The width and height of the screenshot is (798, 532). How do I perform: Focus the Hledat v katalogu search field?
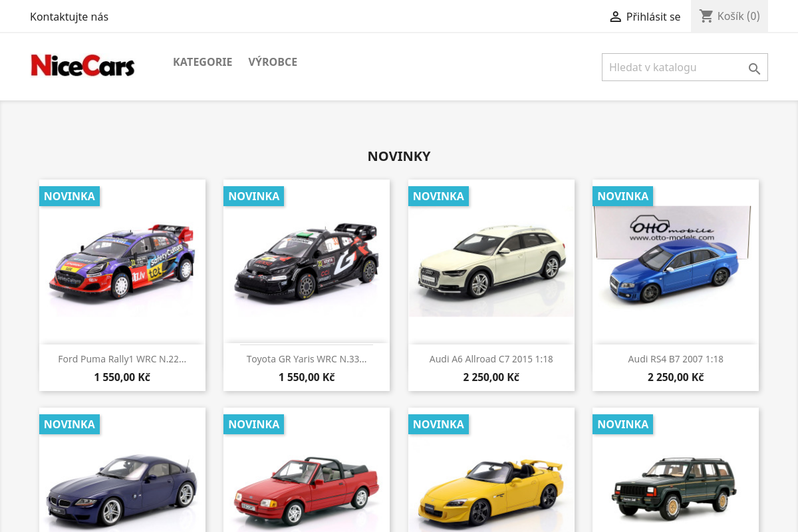tap(685, 67)
